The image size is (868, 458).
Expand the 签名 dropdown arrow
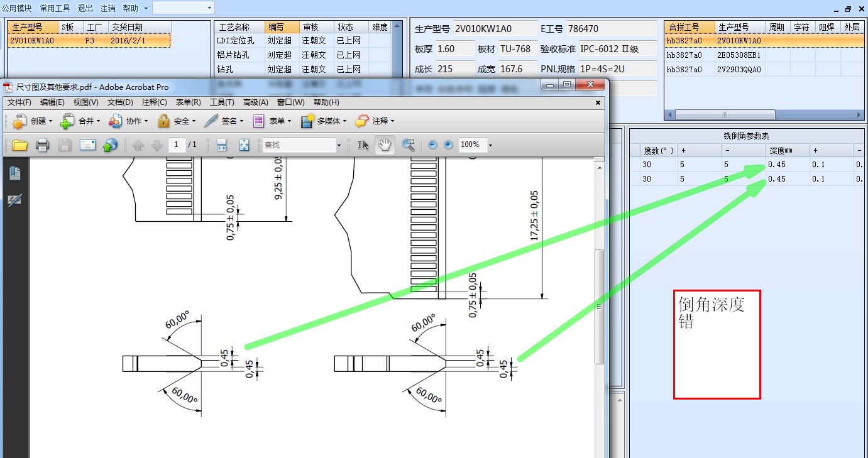[242, 121]
